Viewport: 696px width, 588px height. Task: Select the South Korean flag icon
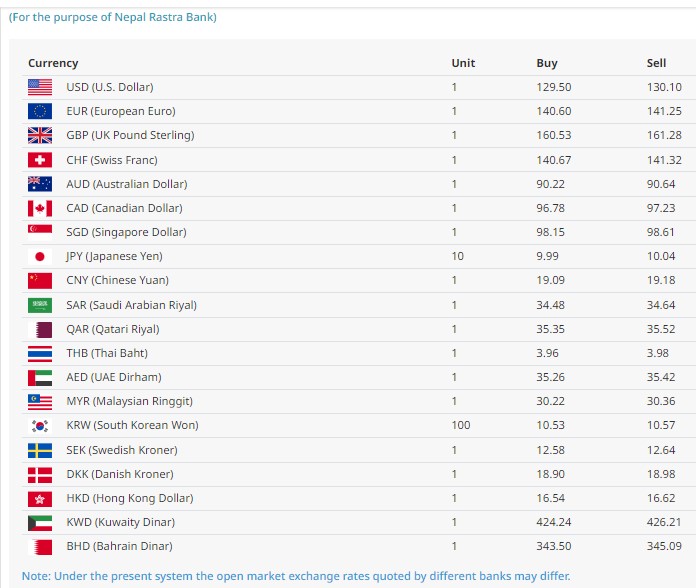click(x=40, y=426)
